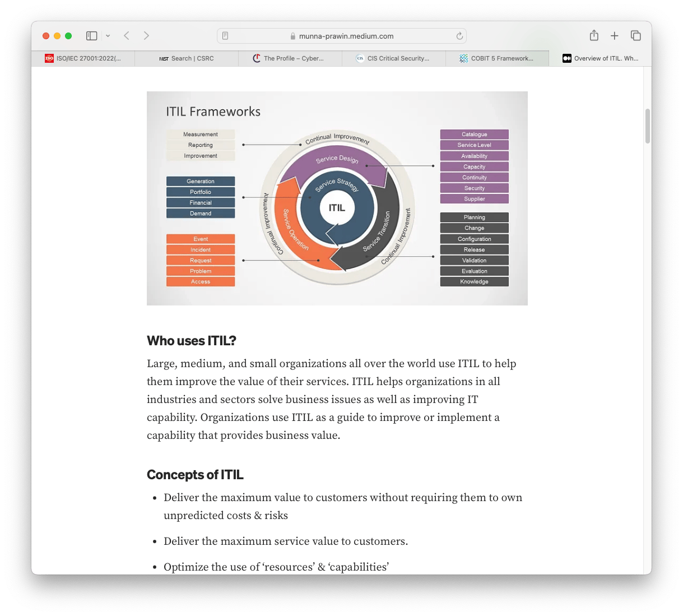Toggle the Safari sidebar button
683x616 pixels.
[92, 36]
